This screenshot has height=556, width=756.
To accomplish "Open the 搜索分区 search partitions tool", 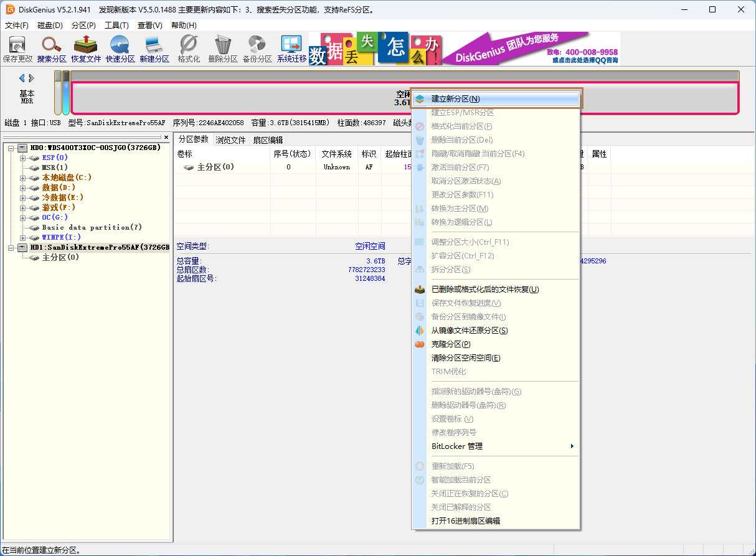I will (52, 49).
